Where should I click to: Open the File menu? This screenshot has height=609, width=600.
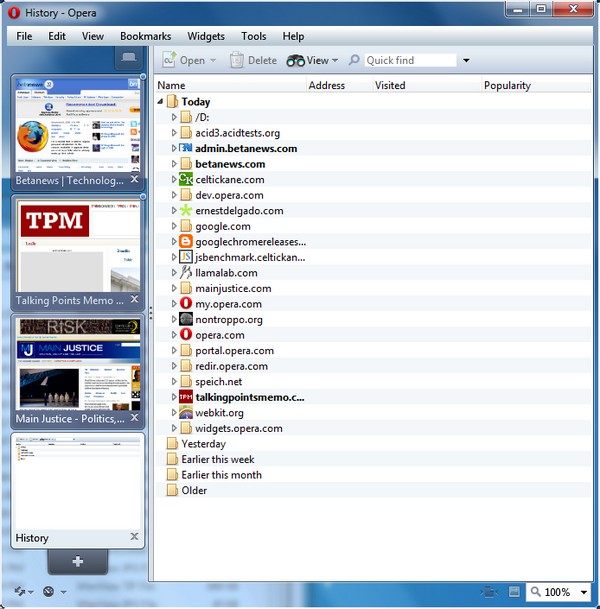click(24, 36)
